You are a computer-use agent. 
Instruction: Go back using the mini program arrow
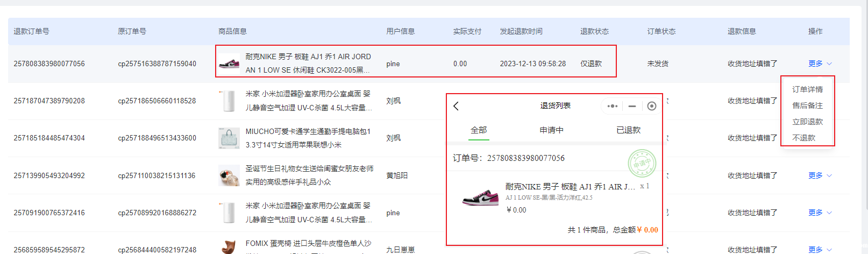point(456,106)
